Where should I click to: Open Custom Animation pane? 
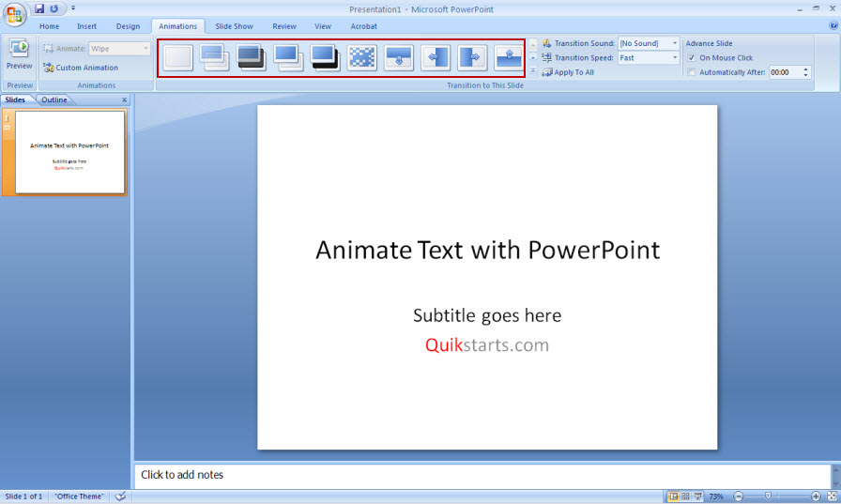click(x=81, y=68)
